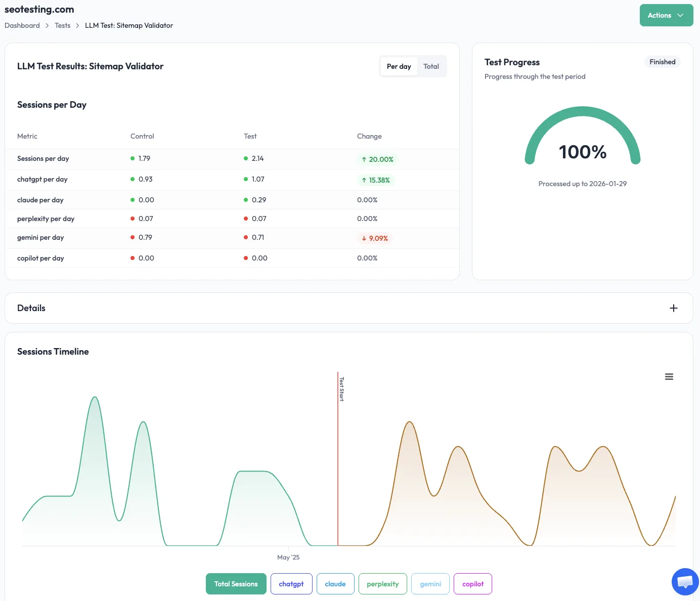Click the green up arrow beside 20.00%

coord(364,159)
